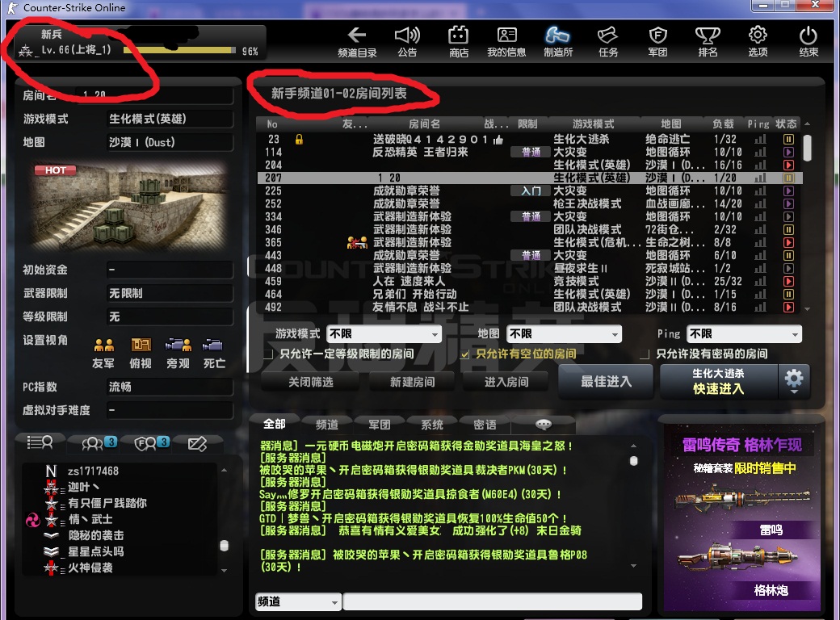Select room 207 in the list
The image size is (840, 620).
[529, 178]
